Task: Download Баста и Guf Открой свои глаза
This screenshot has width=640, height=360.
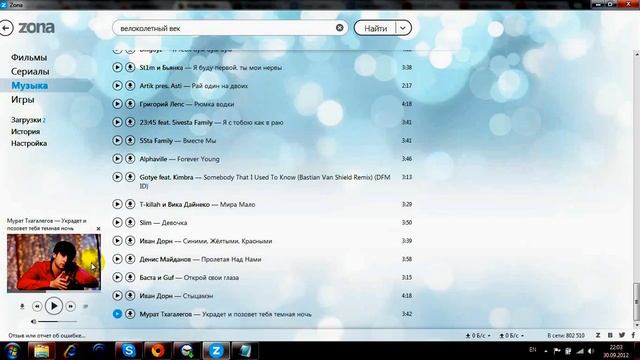Action: pos(130,277)
